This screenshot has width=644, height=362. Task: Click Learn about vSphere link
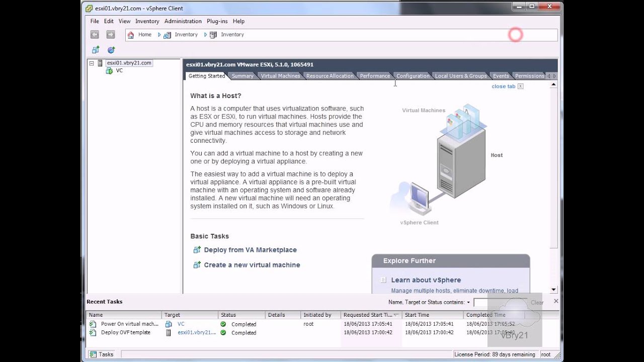click(x=426, y=280)
